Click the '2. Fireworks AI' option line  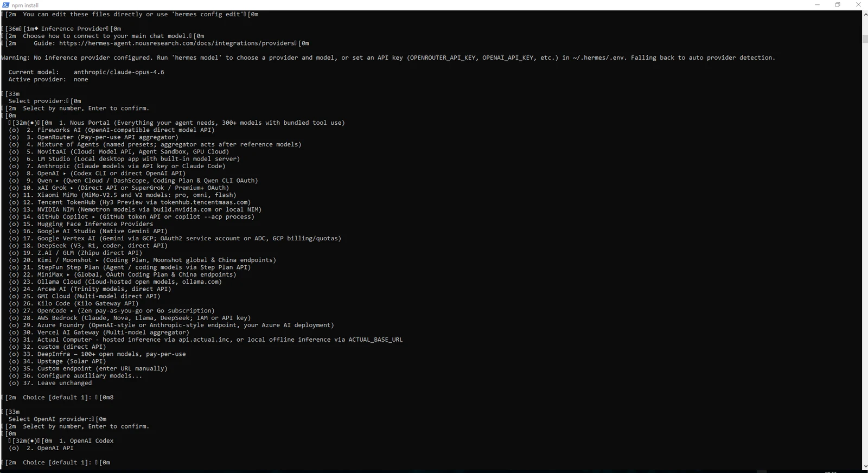tap(112, 130)
